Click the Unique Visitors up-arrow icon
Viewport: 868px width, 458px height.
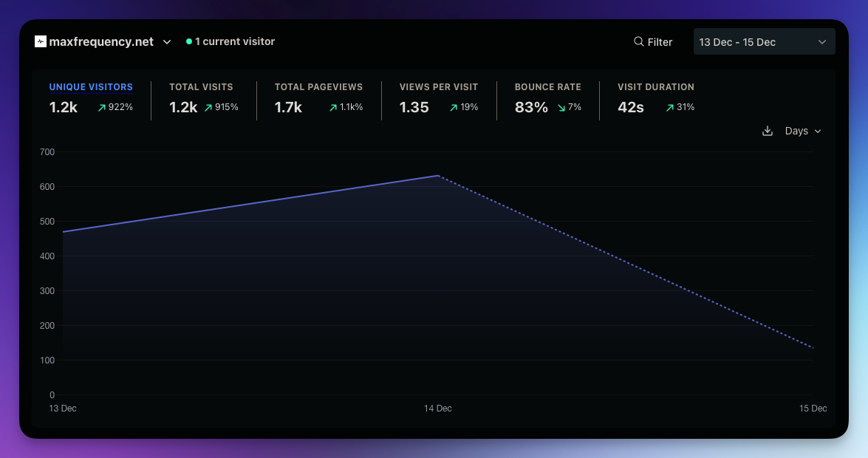click(102, 108)
